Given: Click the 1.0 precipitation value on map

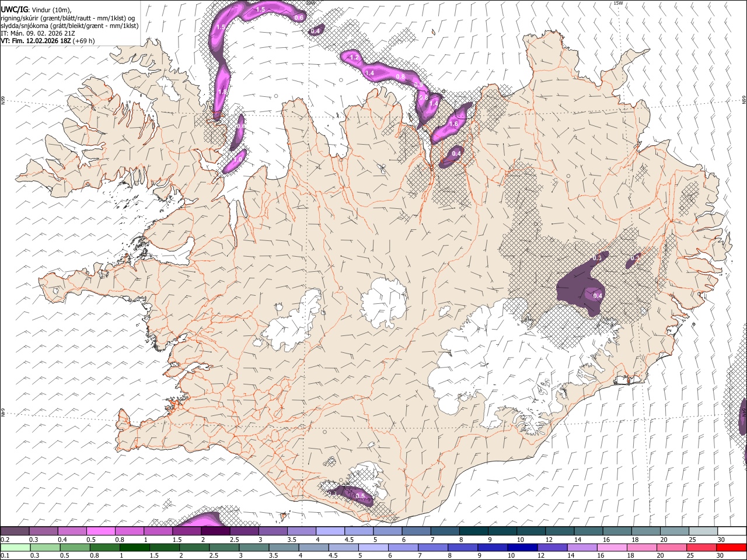Looking at the screenshot, I should pyautogui.click(x=238, y=159).
